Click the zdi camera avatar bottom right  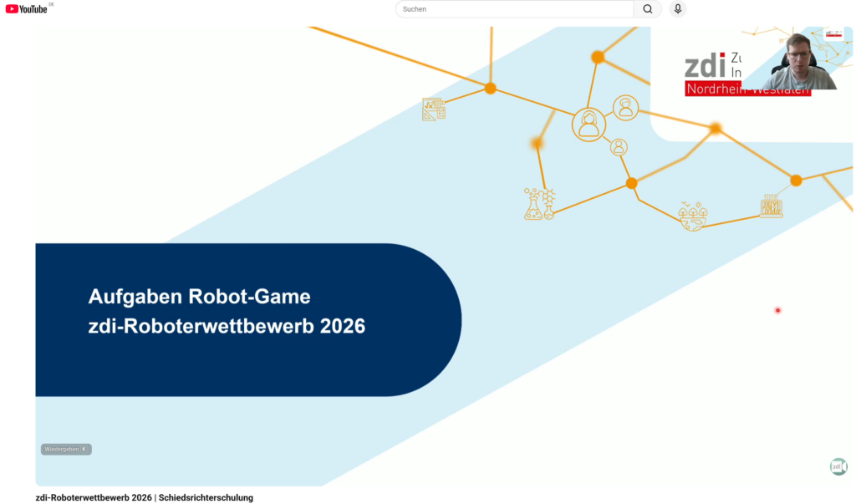(838, 466)
